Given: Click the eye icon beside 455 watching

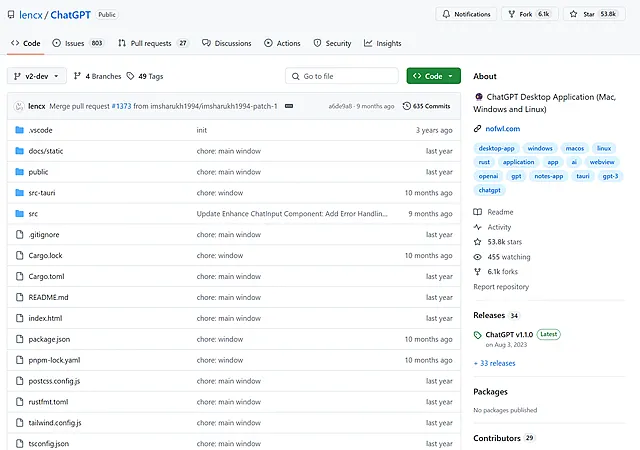Looking at the screenshot, I should [477, 257].
